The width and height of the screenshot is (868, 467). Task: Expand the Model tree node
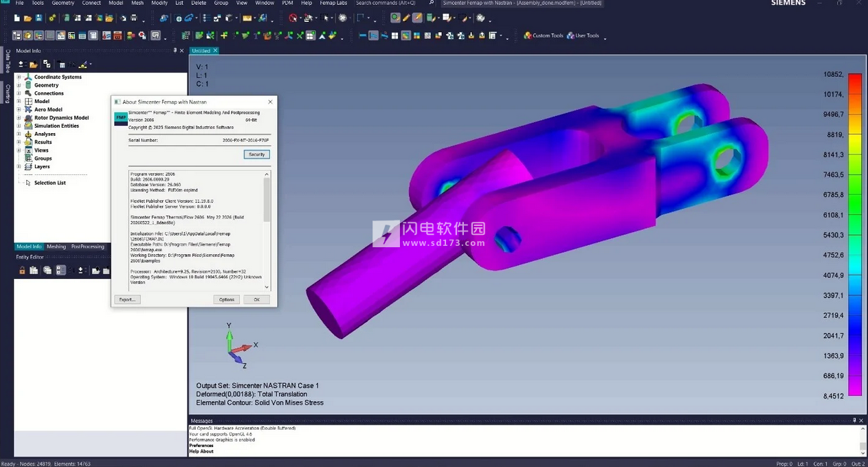coord(19,101)
